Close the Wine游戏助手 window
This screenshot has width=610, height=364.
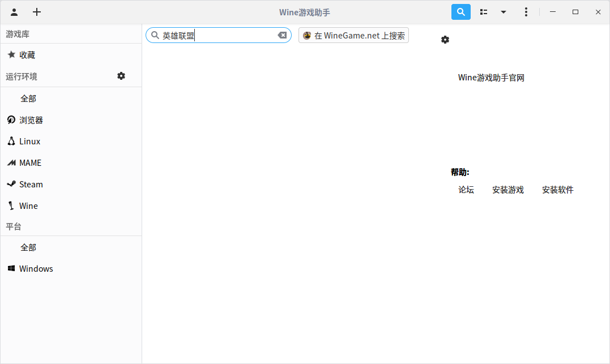click(x=598, y=12)
